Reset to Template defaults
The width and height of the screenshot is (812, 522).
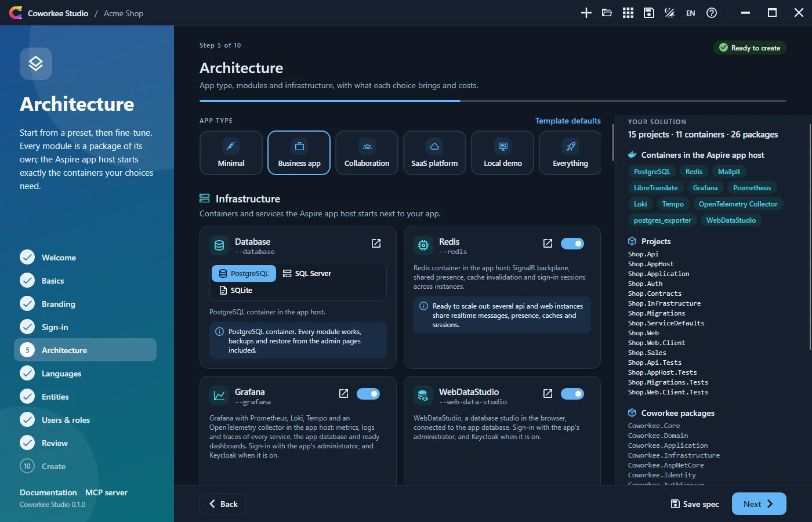click(x=568, y=121)
